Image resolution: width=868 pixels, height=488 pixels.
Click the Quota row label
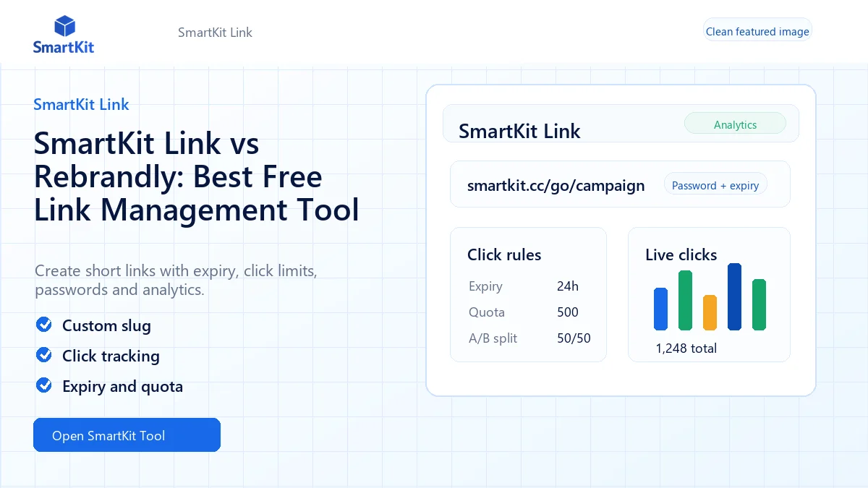click(x=487, y=312)
